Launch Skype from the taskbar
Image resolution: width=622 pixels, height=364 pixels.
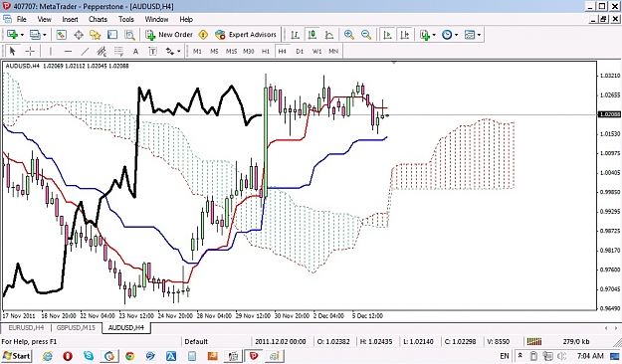89,356
